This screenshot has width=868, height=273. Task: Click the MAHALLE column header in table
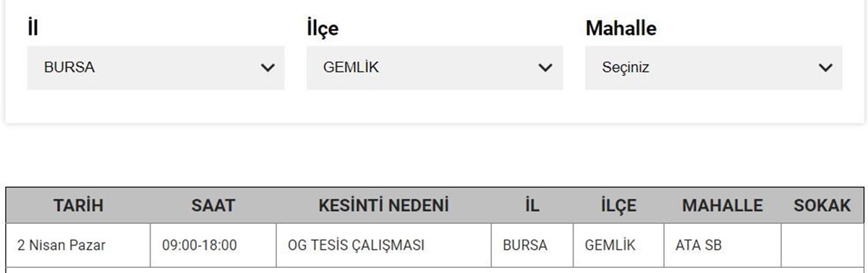tap(722, 206)
